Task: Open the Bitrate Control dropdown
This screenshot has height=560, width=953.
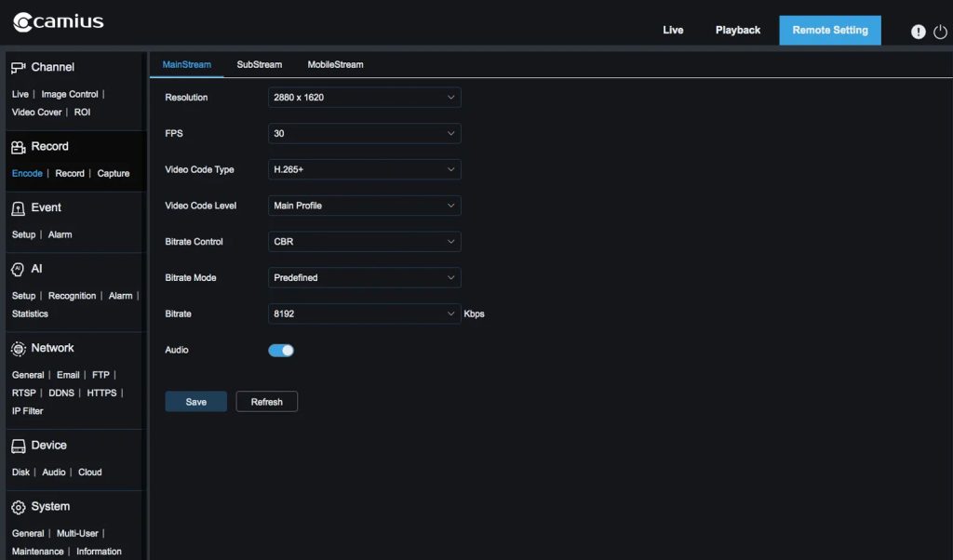Action: click(364, 242)
